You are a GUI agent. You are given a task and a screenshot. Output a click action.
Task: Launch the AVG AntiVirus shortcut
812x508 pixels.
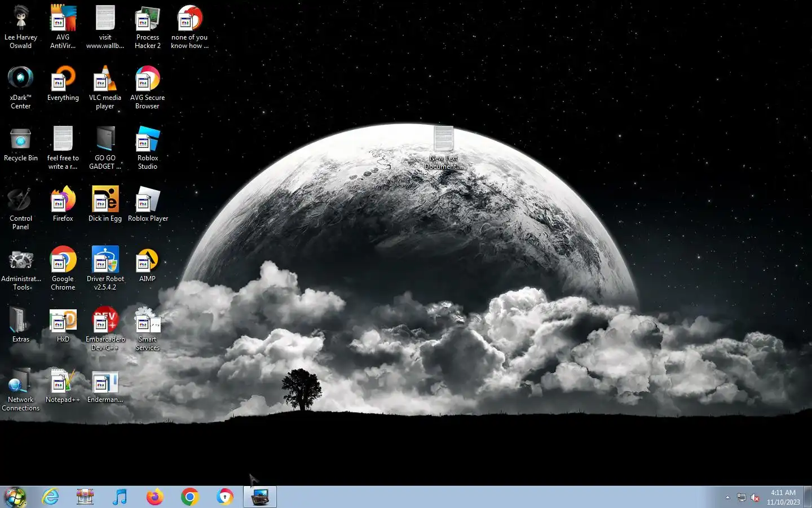click(x=63, y=27)
